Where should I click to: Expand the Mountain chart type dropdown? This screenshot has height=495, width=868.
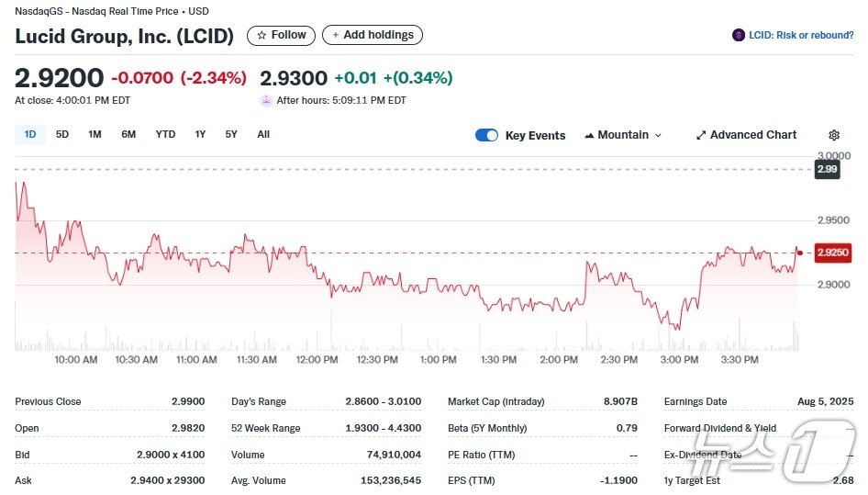[658, 135]
